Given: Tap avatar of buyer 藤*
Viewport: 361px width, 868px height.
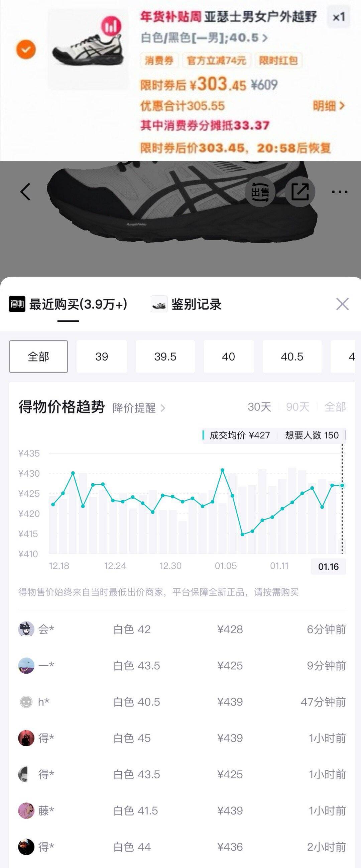Looking at the screenshot, I should (26, 810).
